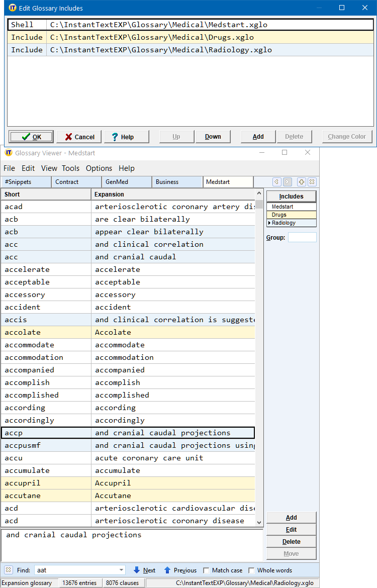The width and height of the screenshot is (377, 588).
Task: Select the yellow Drugs include entry
Action: (291, 215)
